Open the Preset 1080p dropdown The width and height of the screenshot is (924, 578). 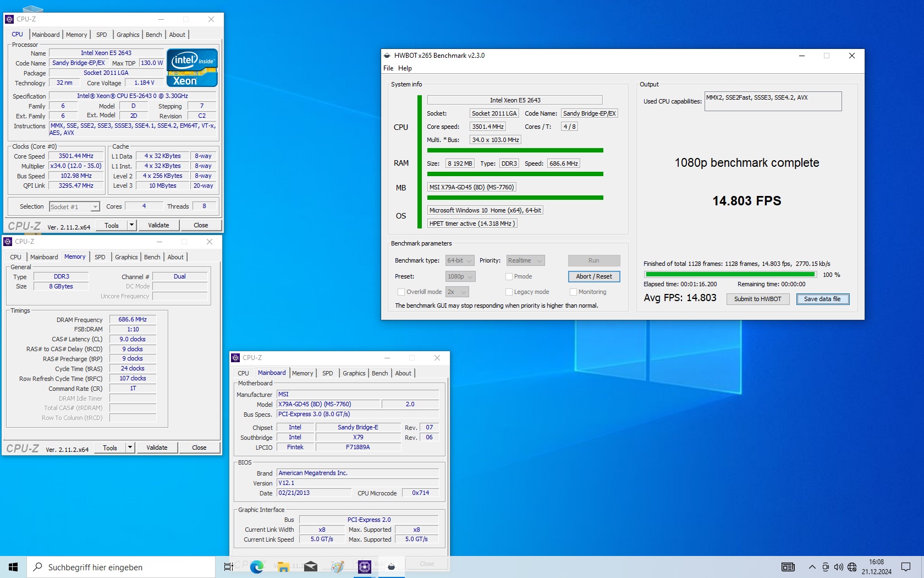(460, 277)
